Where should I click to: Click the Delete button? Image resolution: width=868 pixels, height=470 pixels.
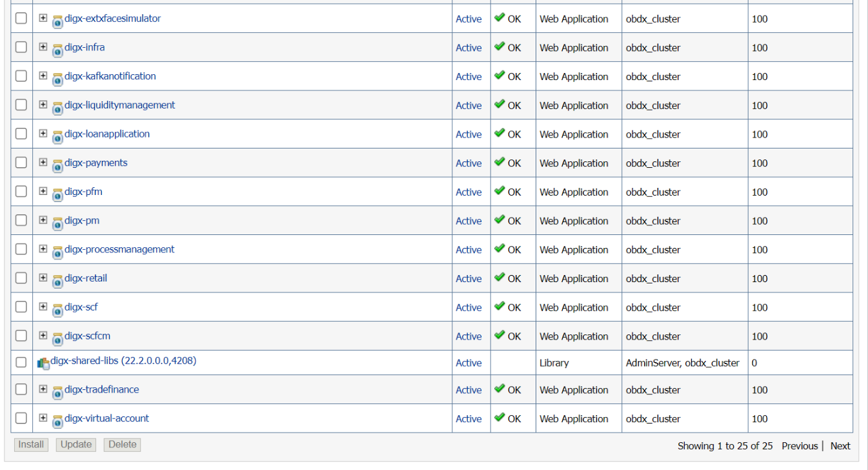pos(123,444)
